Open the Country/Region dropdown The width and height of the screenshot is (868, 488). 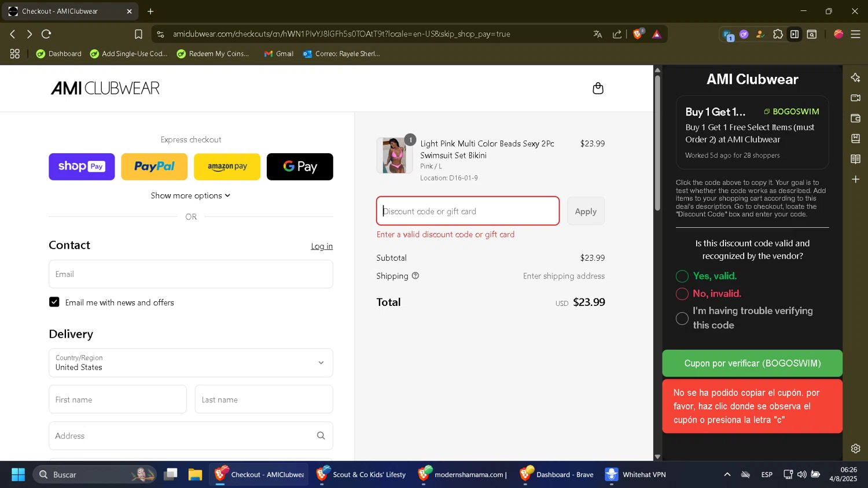click(x=191, y=363)
